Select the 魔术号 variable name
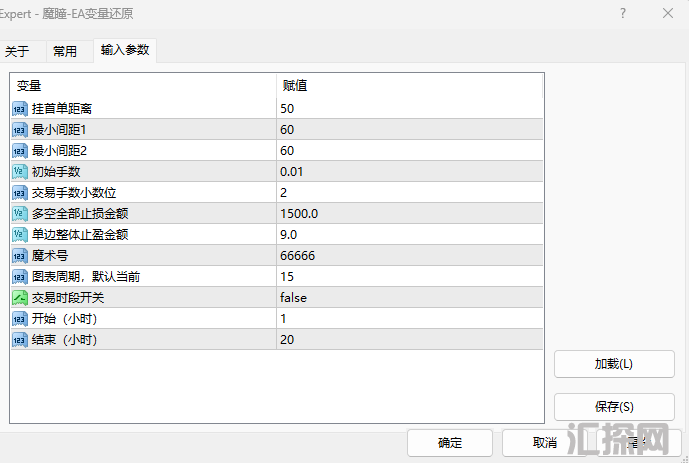Image resolution: width=689 pixels, height=463 pixels. [x=50, y=256]
